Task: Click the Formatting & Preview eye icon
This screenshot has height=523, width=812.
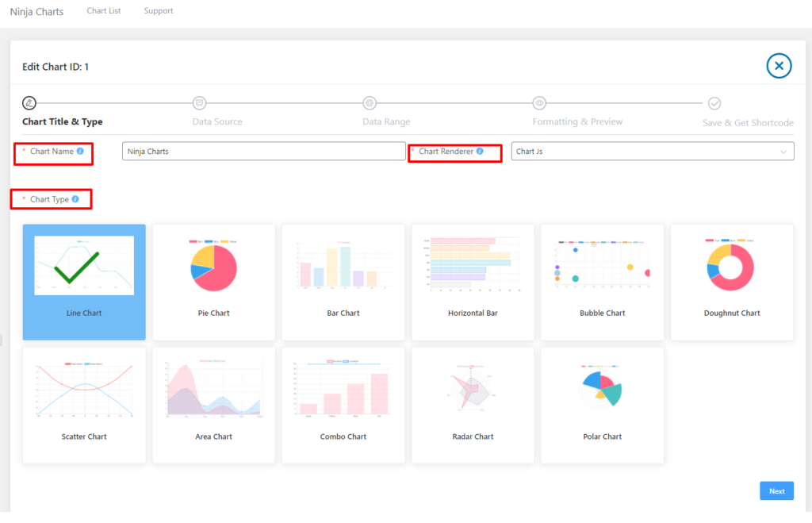Action: point(539,103)
